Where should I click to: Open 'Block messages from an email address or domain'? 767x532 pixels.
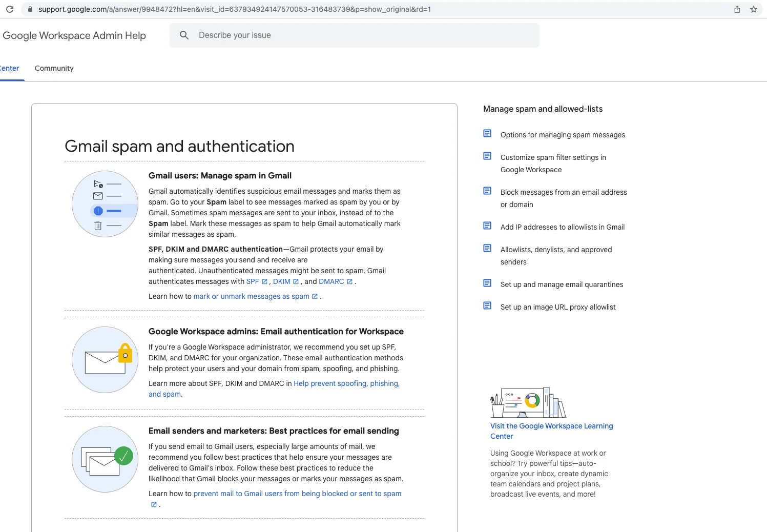pos(564,198)
